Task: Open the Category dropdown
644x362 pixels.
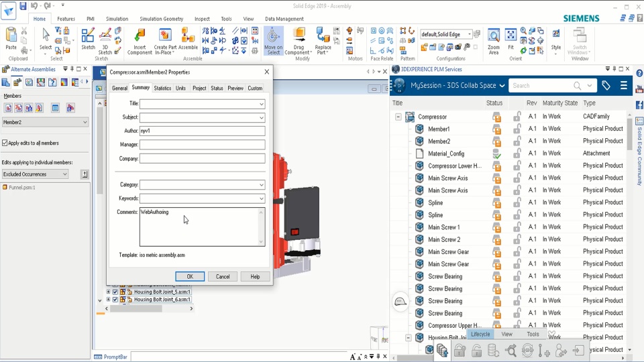Action: click(261, 185)
